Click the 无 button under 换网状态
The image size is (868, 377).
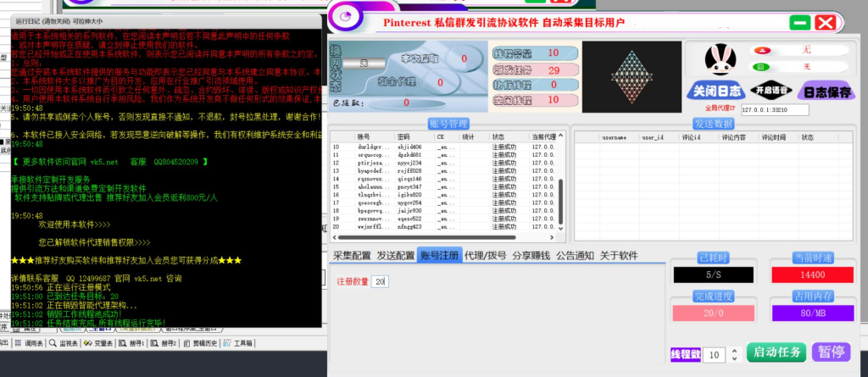[364, 63]
